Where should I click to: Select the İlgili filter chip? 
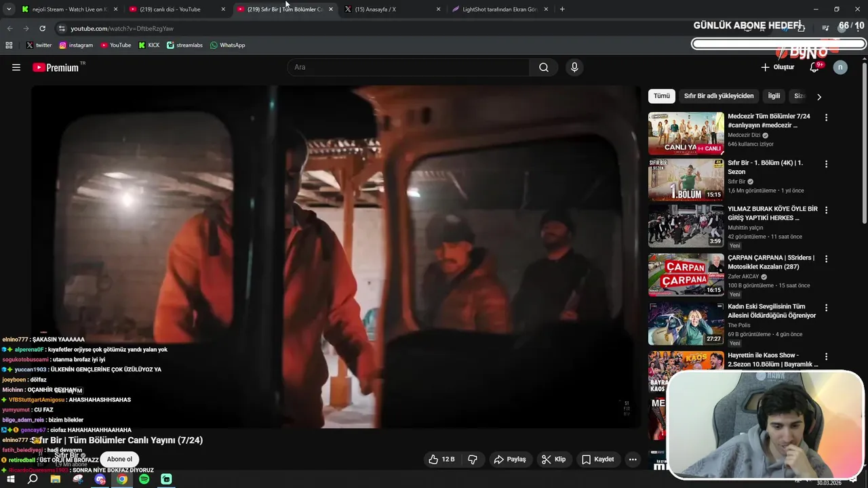774,96
